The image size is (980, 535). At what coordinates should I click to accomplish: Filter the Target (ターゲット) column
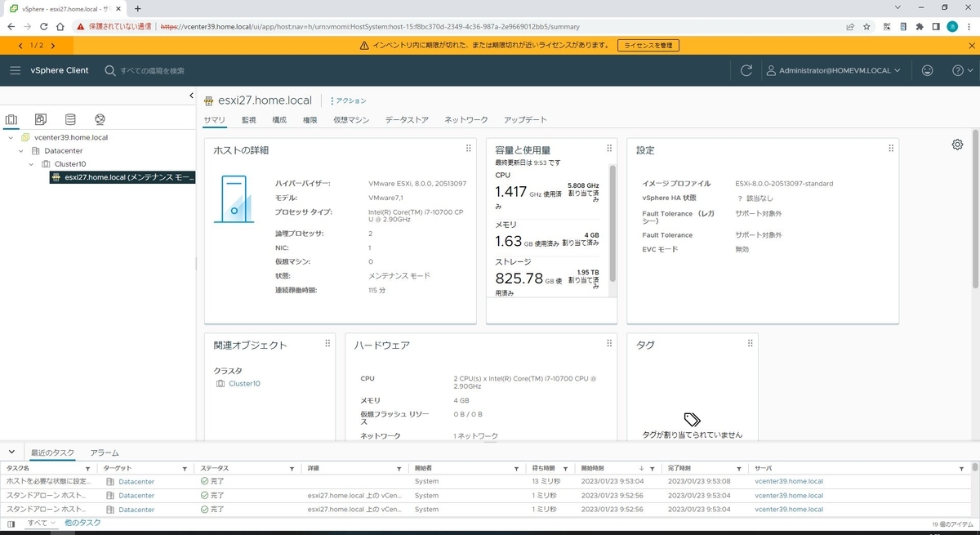point(185,469)
